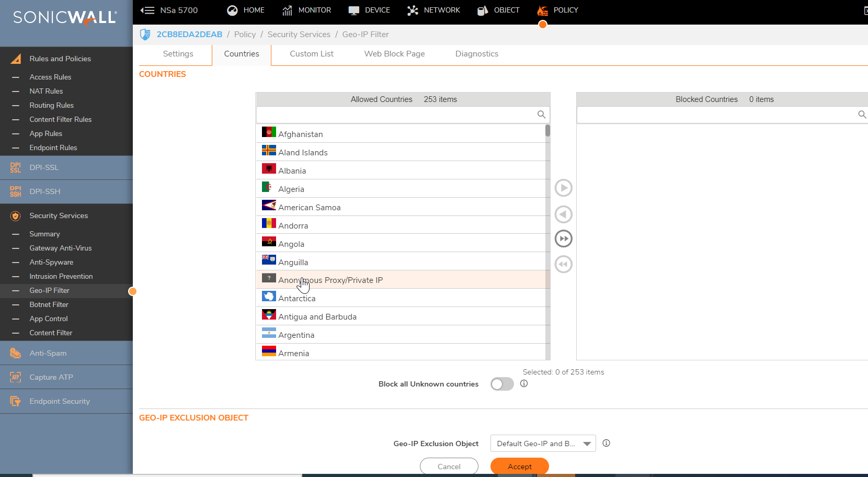Select Anonymous Proxy/Private IP in the list

330,280
